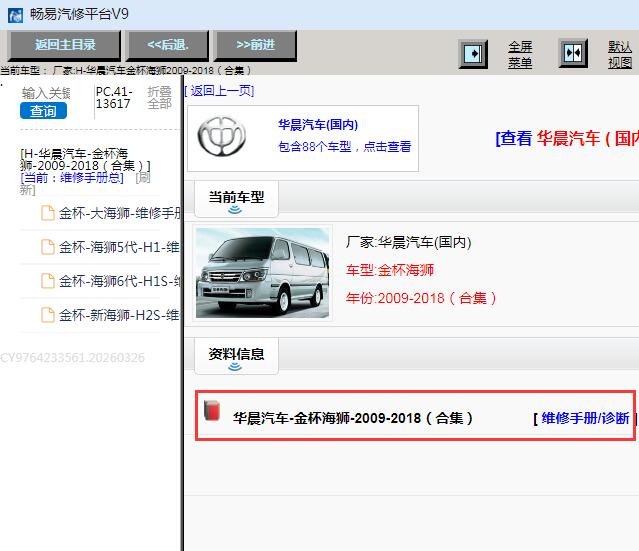
Task: Click the default view split icon
Action: (x=573, y=53)
